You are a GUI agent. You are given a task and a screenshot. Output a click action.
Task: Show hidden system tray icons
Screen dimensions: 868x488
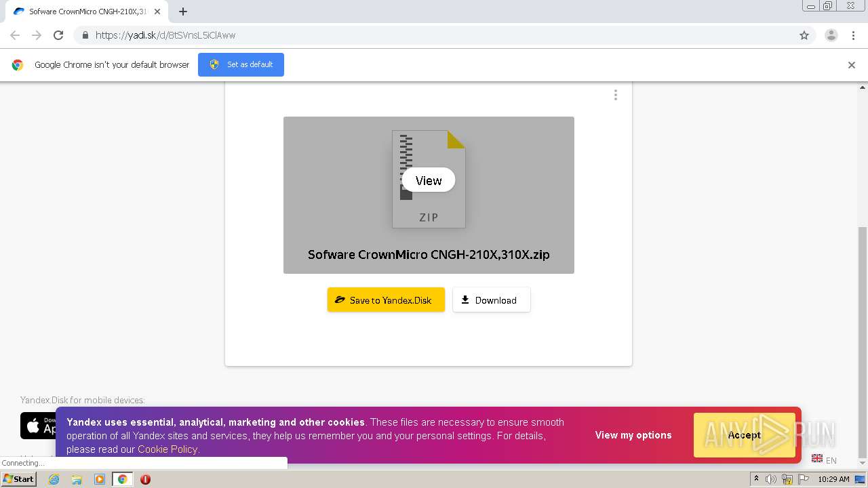tap(756, 479)
